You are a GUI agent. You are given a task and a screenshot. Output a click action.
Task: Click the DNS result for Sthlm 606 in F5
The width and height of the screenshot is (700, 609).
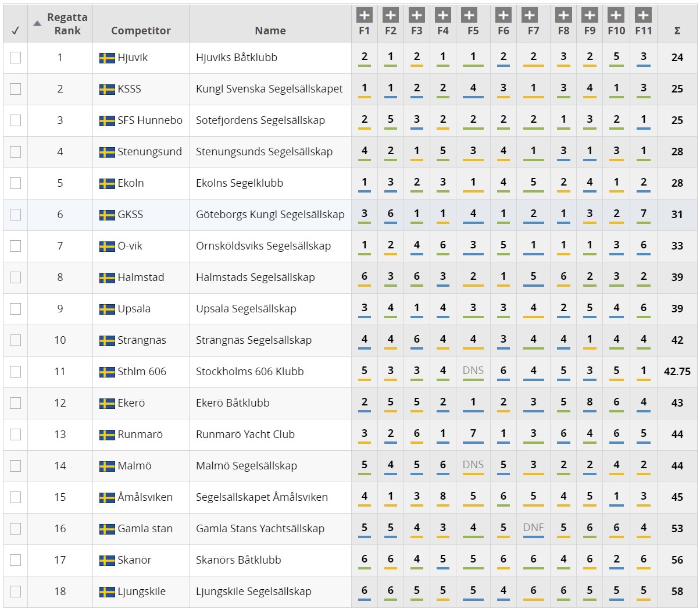473,371
